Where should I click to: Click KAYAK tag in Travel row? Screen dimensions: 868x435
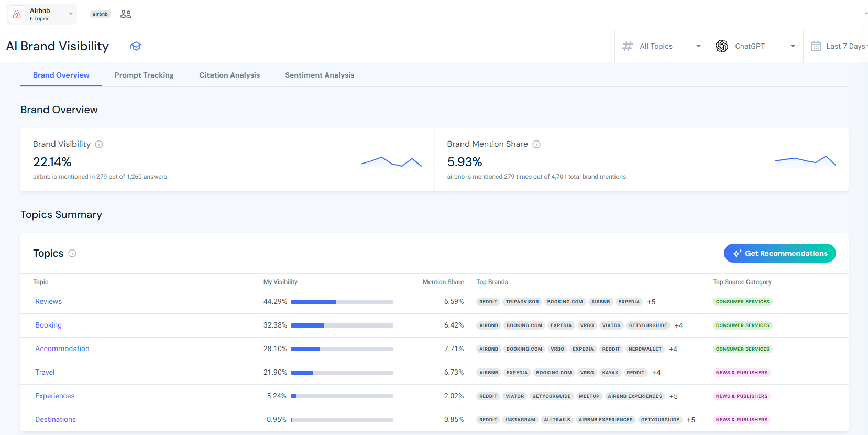point(610,373)
